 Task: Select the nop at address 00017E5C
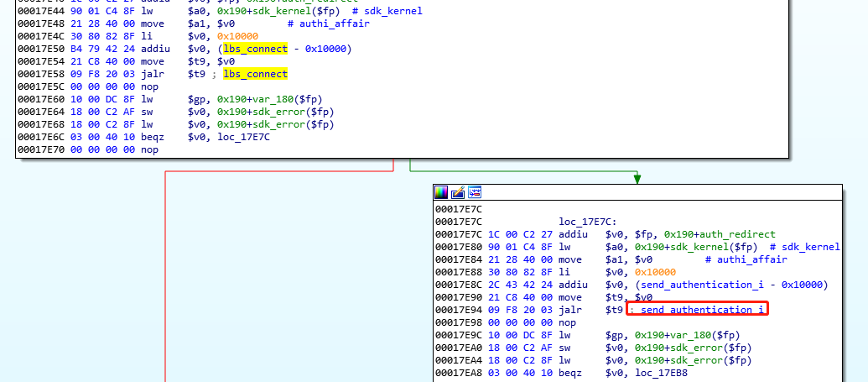click(150, 86)
